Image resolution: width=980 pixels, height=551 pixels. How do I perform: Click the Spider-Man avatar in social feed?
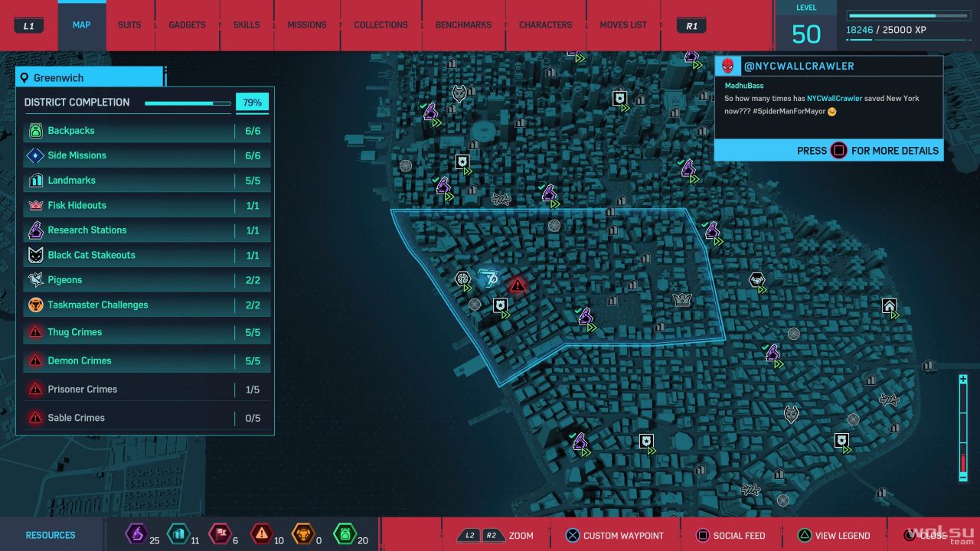(x=727, y=66)
